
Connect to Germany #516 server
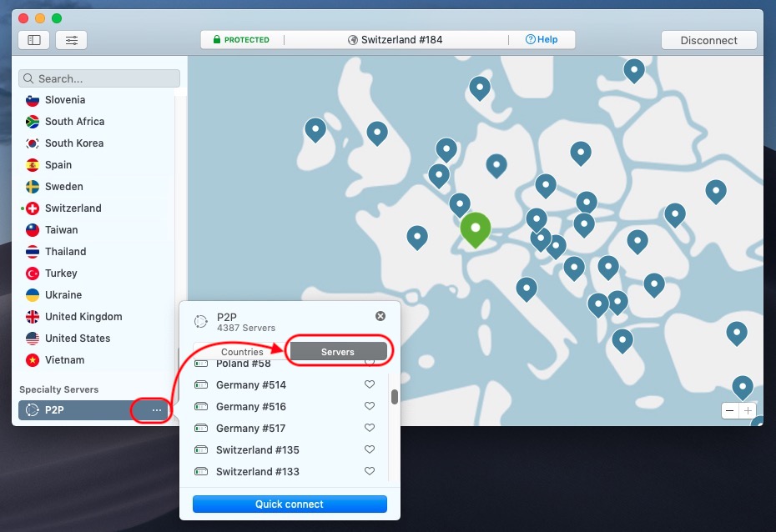251,406
